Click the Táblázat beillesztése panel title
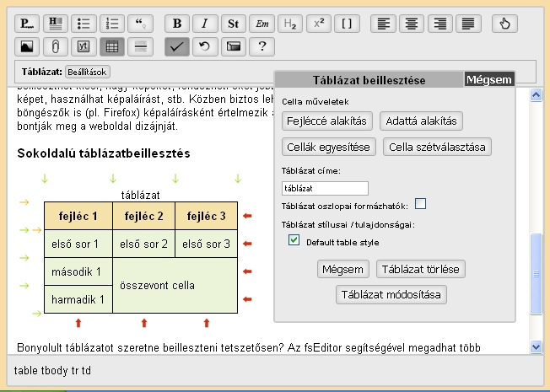This screenshot has height=392, width=550. pyautogui.click(x=369, y=80)
